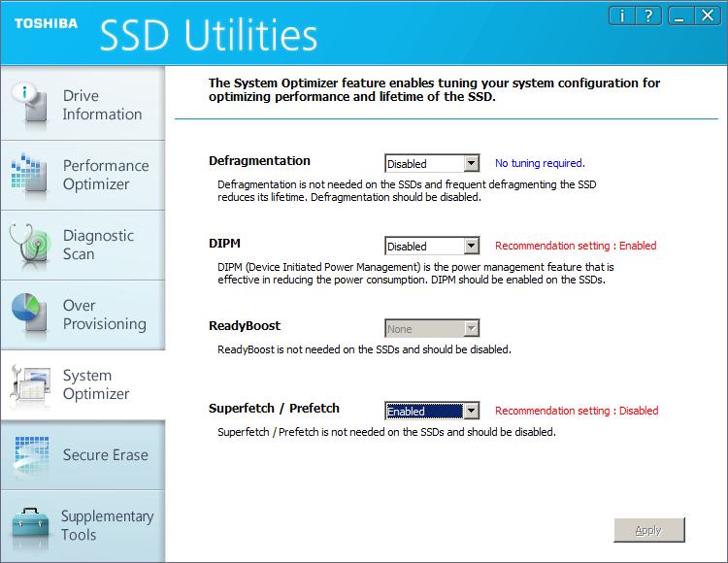
Task: Open help with the question mark button
Action: [x=648, y=17]
